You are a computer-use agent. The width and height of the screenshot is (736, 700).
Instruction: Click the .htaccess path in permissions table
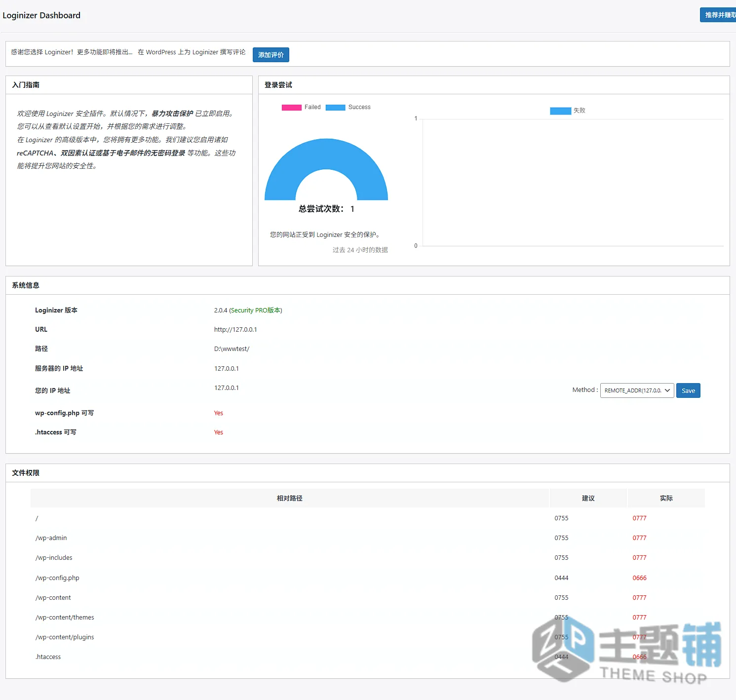[x=48, y=657]
